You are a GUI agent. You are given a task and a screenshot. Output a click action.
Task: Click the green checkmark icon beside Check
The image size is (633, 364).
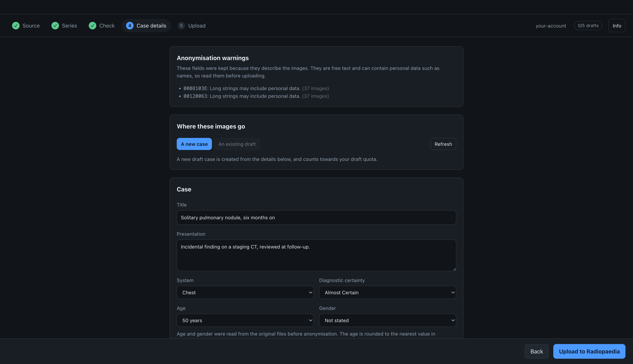point(93,25)
